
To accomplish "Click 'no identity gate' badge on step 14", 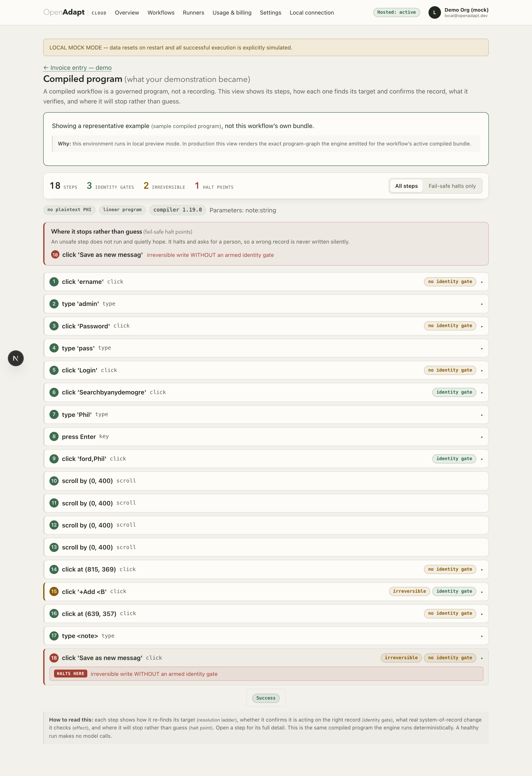I will coord(450,569).
